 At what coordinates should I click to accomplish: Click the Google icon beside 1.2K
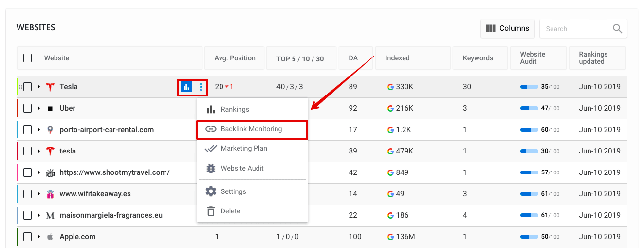(x=390, y=130)
